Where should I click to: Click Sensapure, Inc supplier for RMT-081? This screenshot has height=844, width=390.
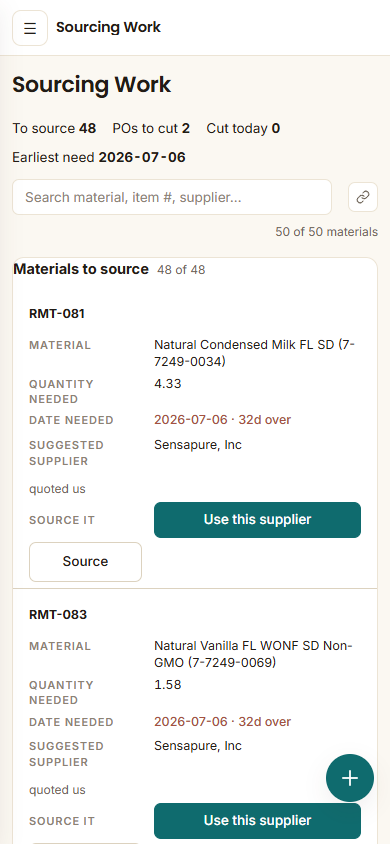point(198,445)
